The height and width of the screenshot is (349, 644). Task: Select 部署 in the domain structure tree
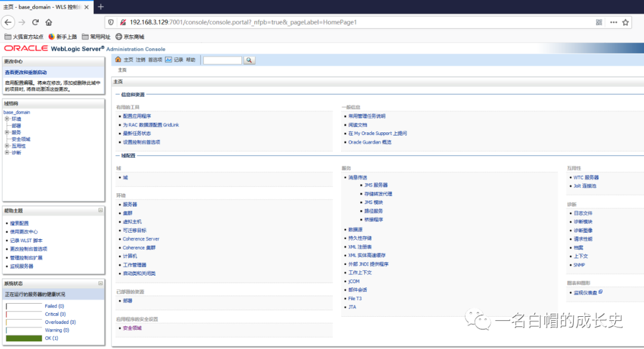point(16,126)
